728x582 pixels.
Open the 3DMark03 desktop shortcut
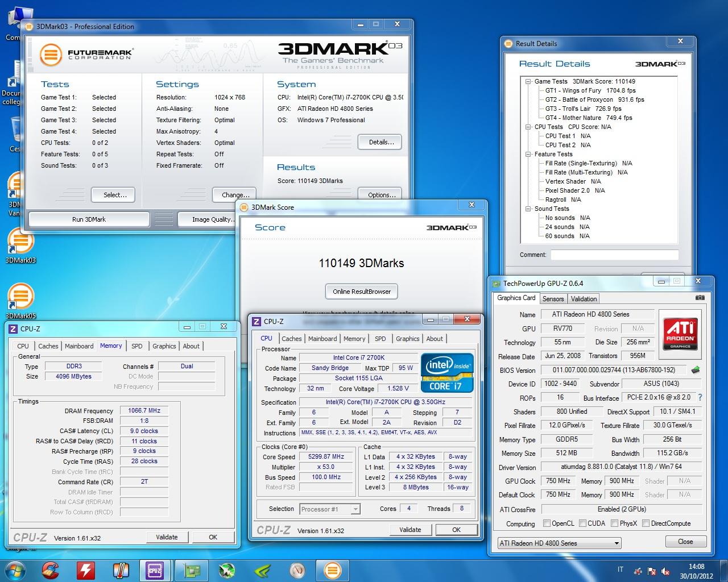(20, 246)
